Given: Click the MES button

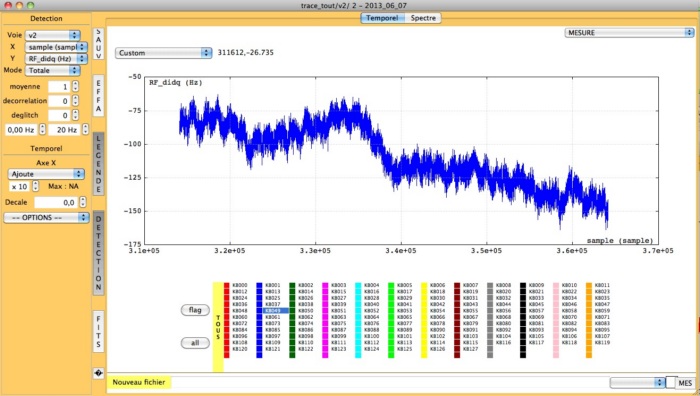Looking at the screenshot, I should (685, 383).
